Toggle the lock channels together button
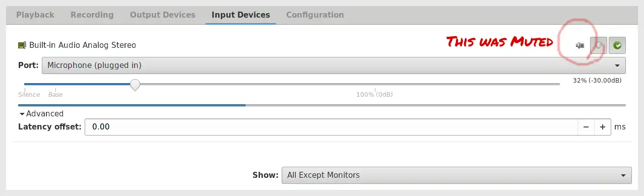This screenshot has height=196, width=644. coord(598,45)
